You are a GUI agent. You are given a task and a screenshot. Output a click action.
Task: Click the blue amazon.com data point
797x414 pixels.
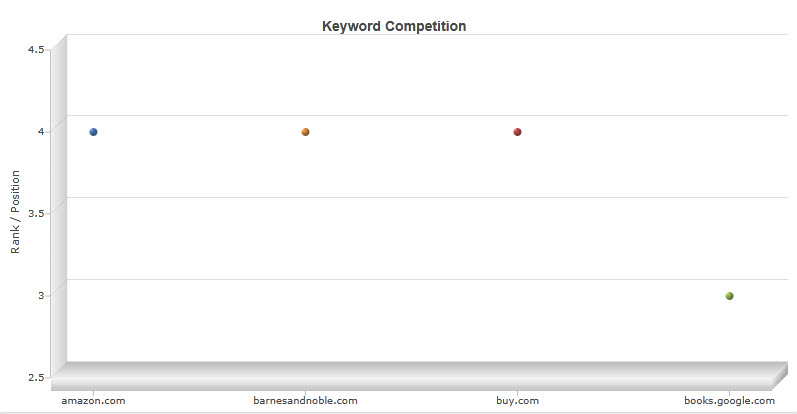tap(93, 132)
